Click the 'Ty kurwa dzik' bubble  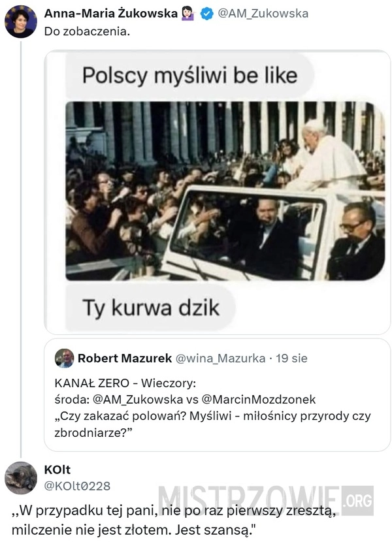coord(151,308)
